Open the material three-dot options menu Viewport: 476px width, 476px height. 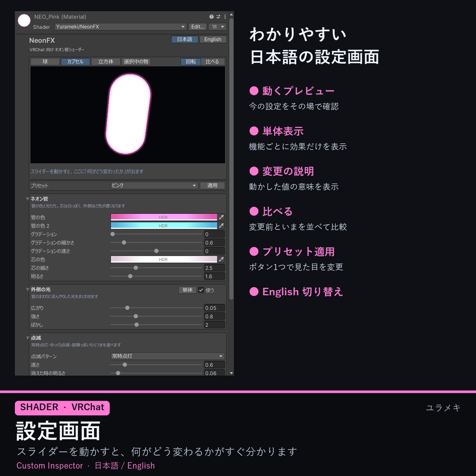click(x=225, y=17)
